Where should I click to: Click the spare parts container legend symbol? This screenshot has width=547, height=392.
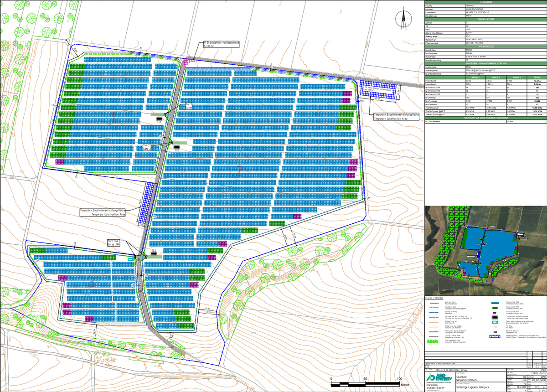click(495, 322)
